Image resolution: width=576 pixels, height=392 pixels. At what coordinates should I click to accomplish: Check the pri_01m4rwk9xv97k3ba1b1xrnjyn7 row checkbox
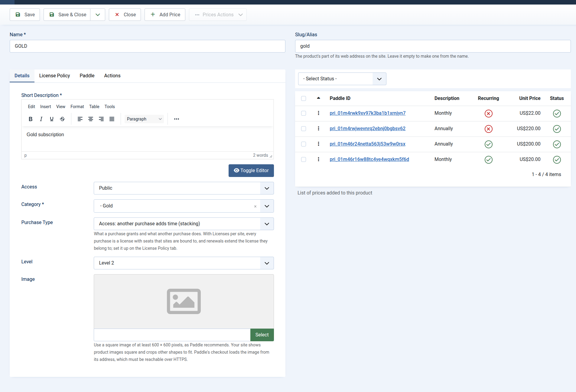pyautogui.click(x=304, y=113)
